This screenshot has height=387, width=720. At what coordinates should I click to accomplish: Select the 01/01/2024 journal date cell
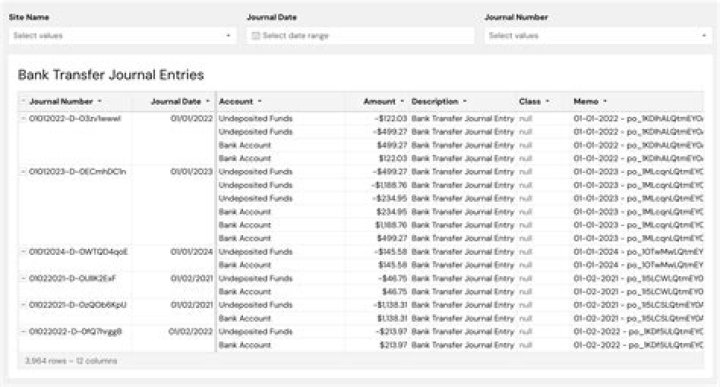[191, 252]
